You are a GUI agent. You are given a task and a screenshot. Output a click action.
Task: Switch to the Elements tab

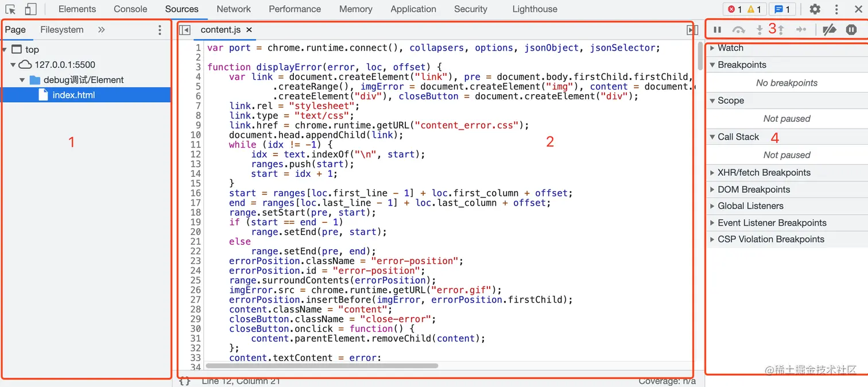tap(77, 9)
